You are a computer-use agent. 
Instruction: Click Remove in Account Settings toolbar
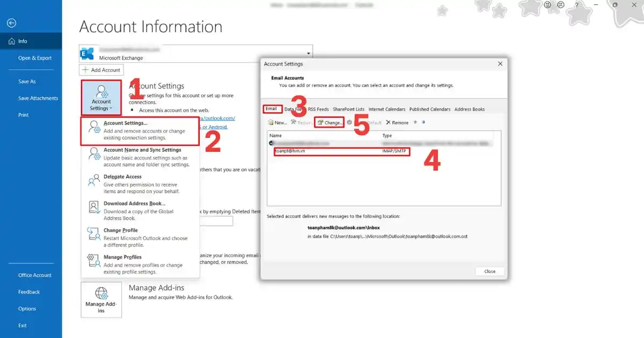[397, 123]
